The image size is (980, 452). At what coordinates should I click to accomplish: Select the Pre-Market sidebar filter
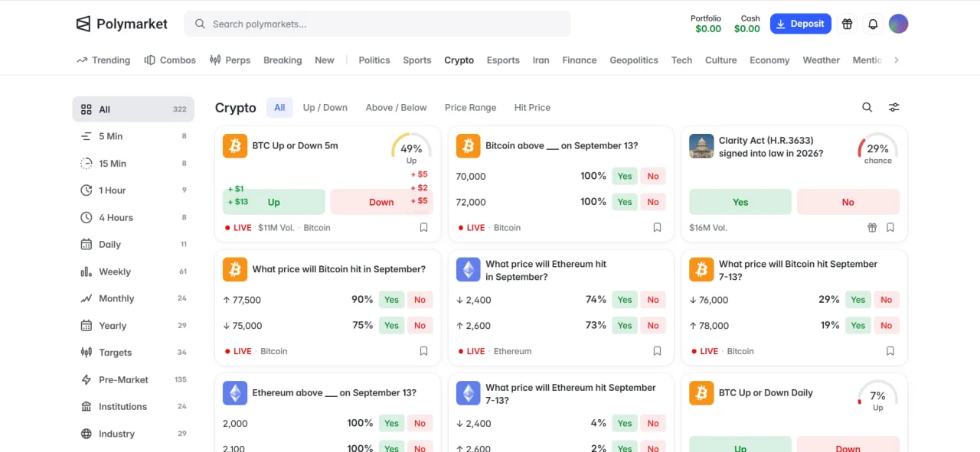click(x=133, y=379)
